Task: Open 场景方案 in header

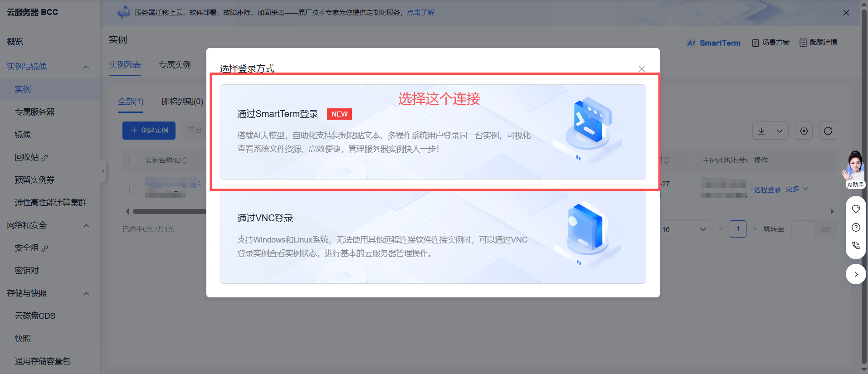Action: (x=771, y=43)
